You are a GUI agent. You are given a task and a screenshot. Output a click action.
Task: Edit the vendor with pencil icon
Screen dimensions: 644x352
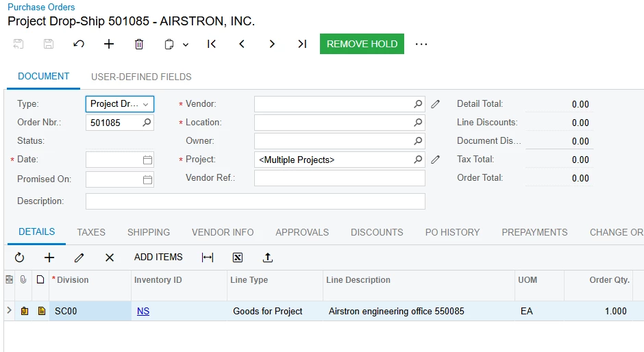point(436,104)
